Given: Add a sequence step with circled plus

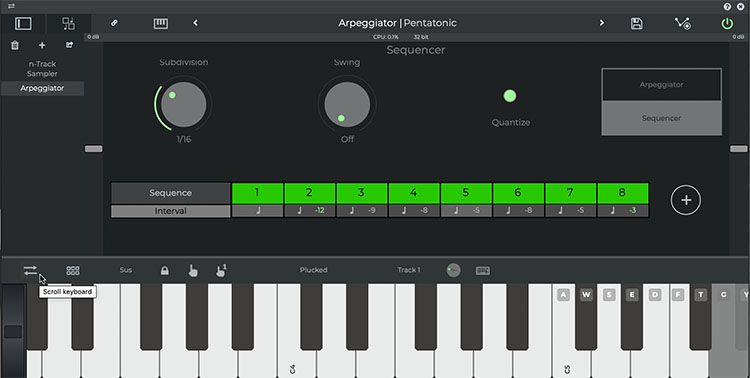Looking at the screenshot, I should coord(686,200).
